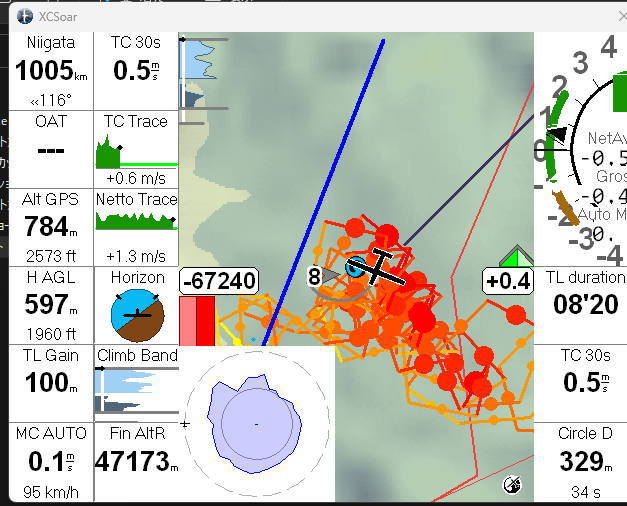
Task: Click the 95 km/h speed text
Action: coord(51,492)
